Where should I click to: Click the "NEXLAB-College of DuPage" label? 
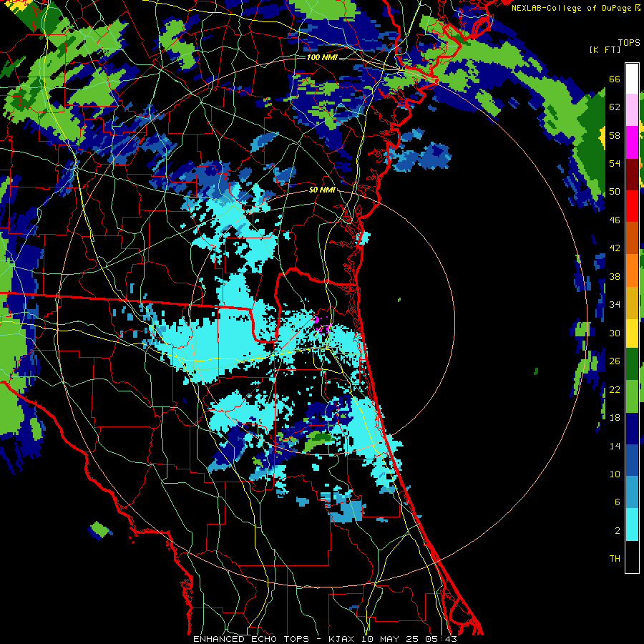click(x=570, y=8)
